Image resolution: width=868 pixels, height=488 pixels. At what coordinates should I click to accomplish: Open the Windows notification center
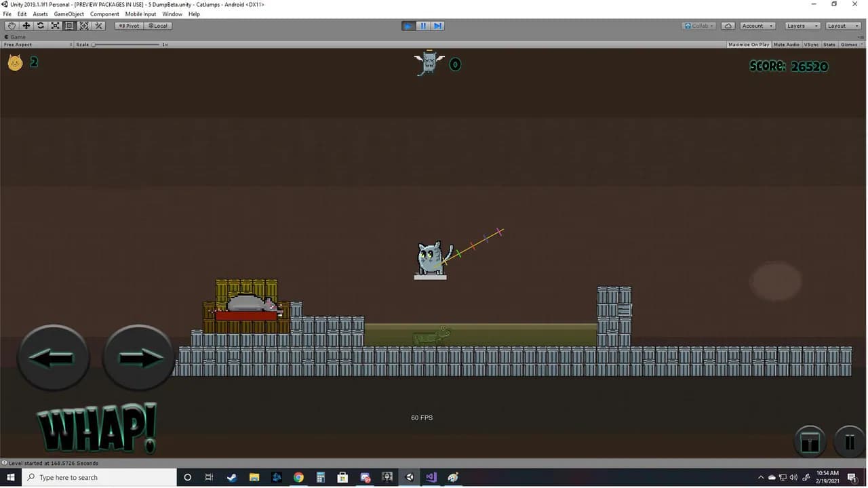[x=852, y=477]
